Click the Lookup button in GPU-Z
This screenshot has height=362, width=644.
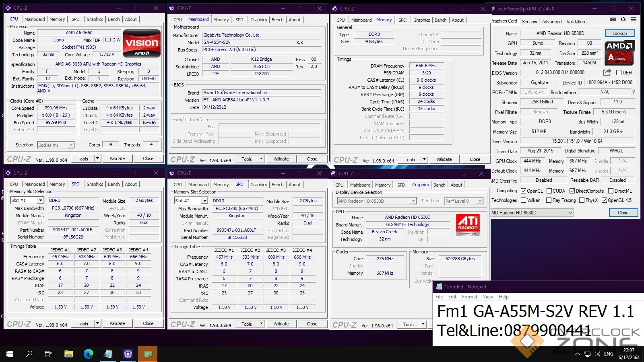619,33
